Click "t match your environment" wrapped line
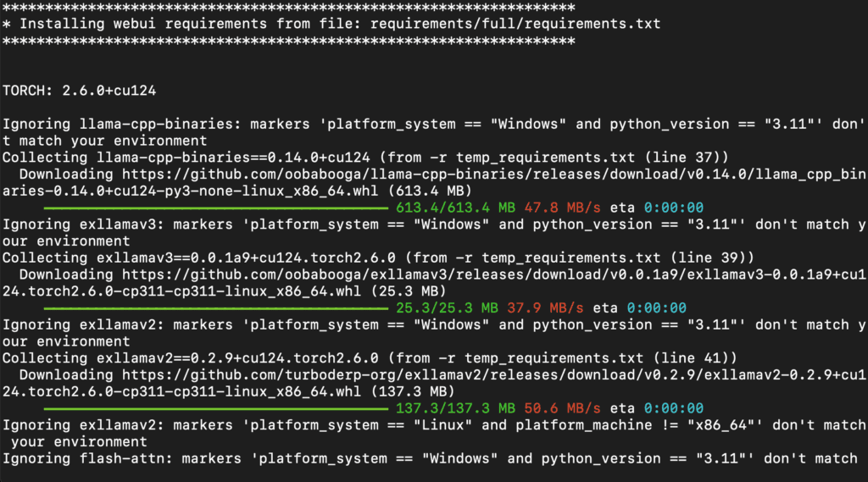Image resolution: width=868 pixels, height=482 pixels. tap(104, 141)
